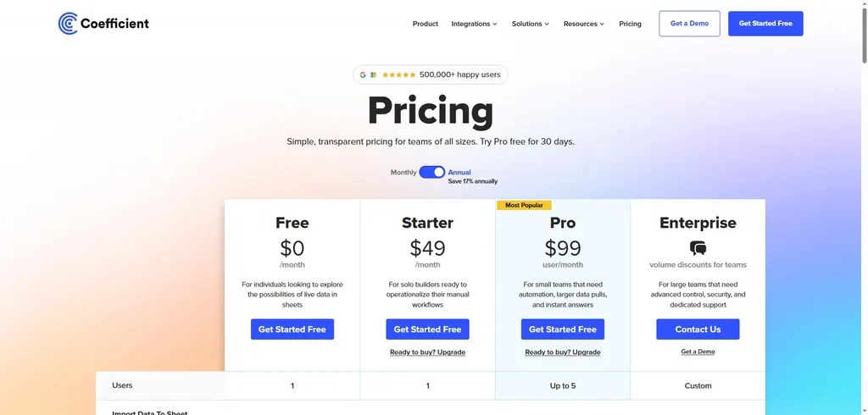Open Get a Demo link under Enterprise
868x415 pixels.
(x=698, y=351)
